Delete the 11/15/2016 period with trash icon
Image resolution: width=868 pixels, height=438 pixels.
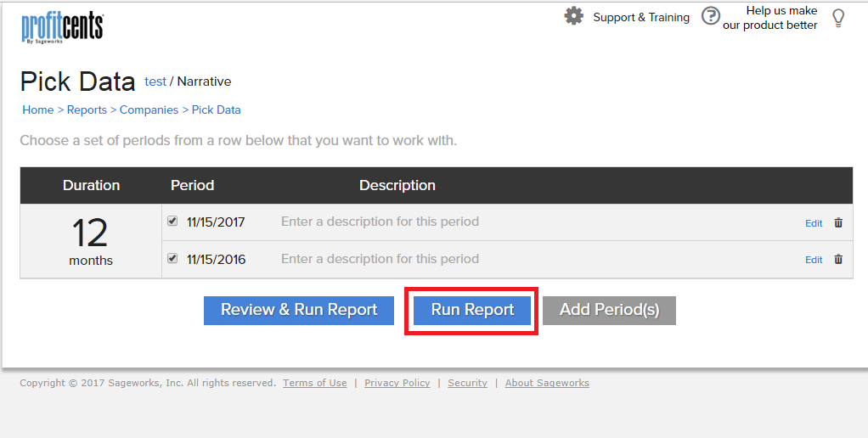(838, 259)
